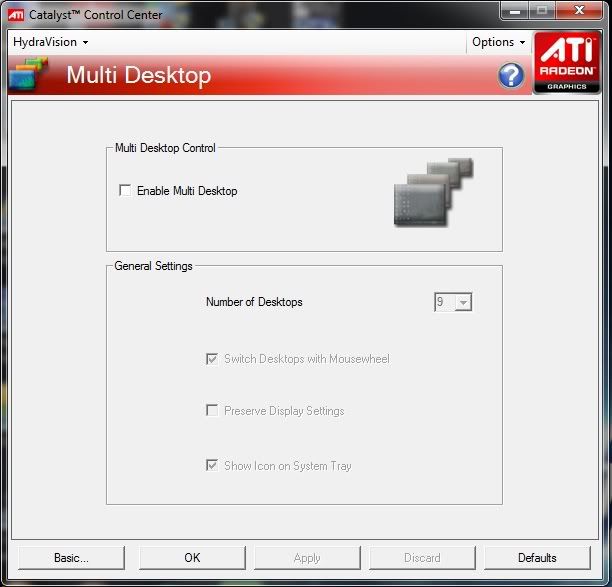Viewport: 612px width, 587px height.
Task: Click the Basic... button
Action: click(x=71, y=558)
